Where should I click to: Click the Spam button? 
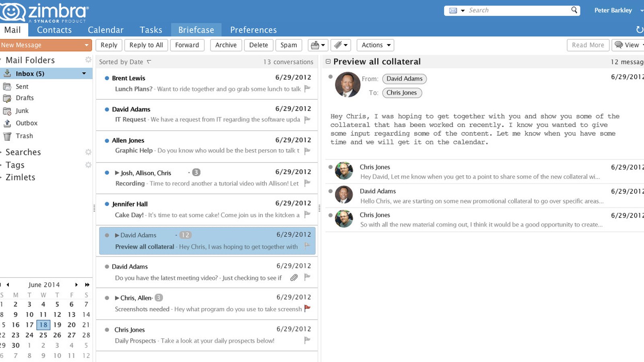click(289, 45)
